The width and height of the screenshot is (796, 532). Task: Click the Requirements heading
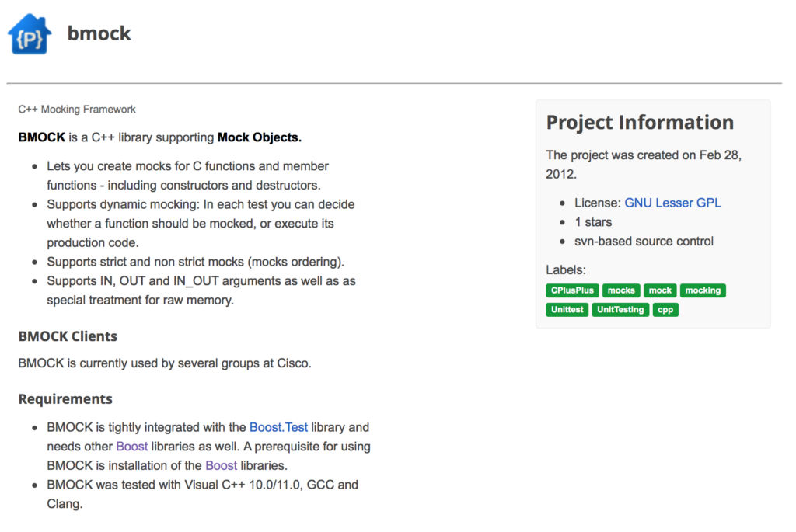pyautogui.click(x=65, y=399)
